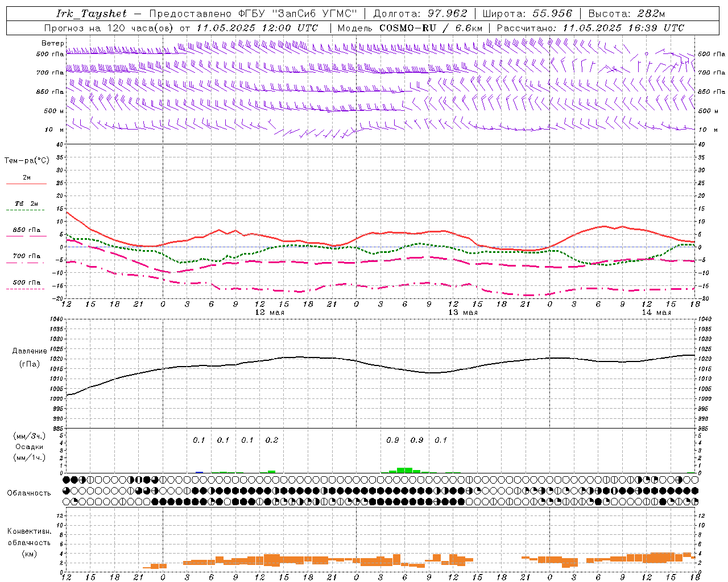The height and width of the screenshot is (582, 728).
Task: Click the tallest green precipitation bar on 13 мая
Action: [x=404, y=470]
